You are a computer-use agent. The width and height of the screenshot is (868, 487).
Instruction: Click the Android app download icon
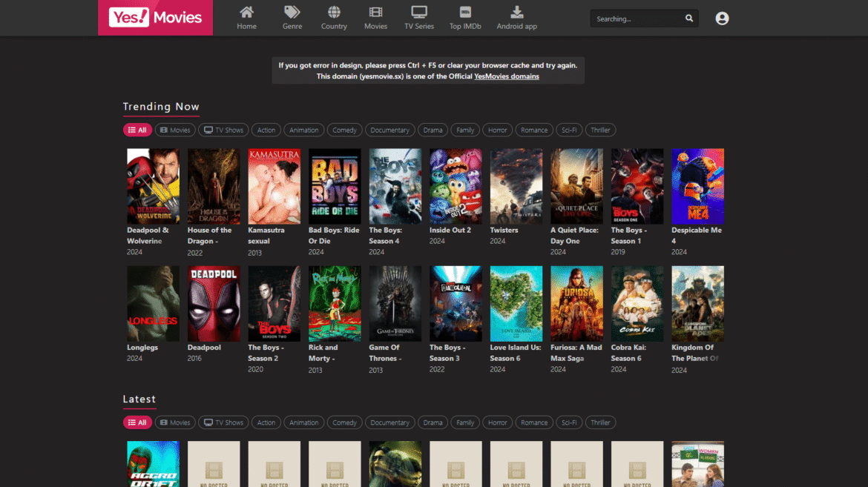point(516,12)
